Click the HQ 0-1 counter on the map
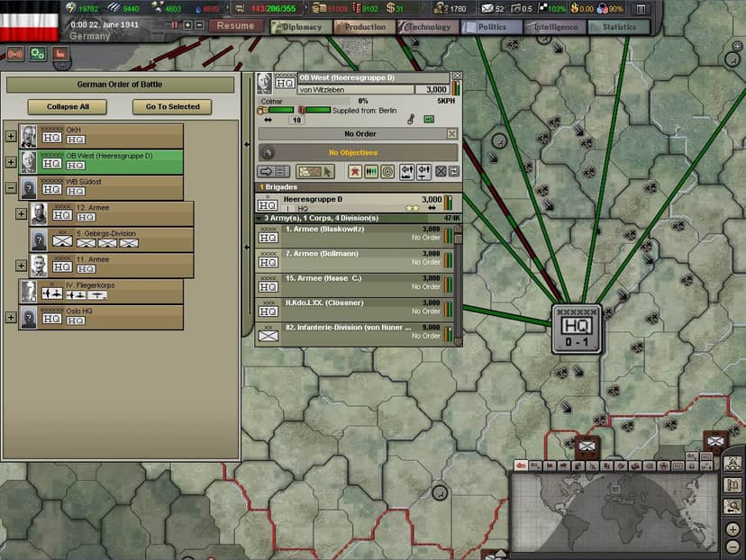Viewport: 746px width, 560px height. tap(576, 330)
